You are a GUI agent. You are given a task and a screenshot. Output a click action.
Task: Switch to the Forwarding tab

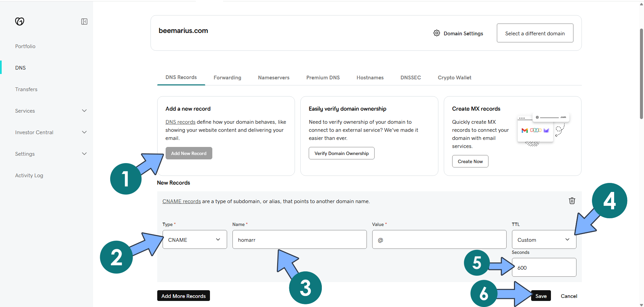[227, 77]
